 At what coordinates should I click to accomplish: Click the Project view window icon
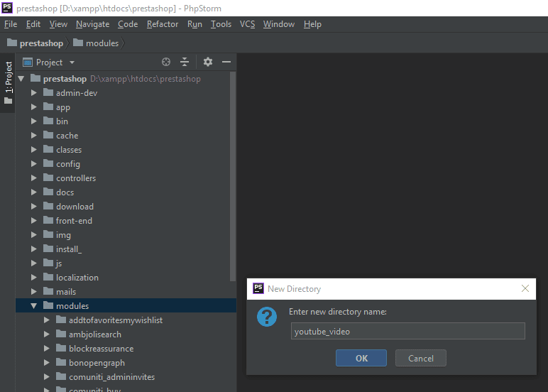28,62
